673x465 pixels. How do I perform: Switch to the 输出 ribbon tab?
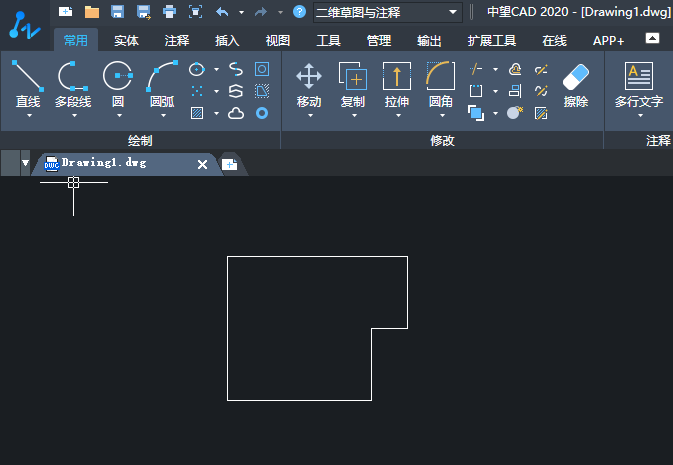click(x=429, y=40)
